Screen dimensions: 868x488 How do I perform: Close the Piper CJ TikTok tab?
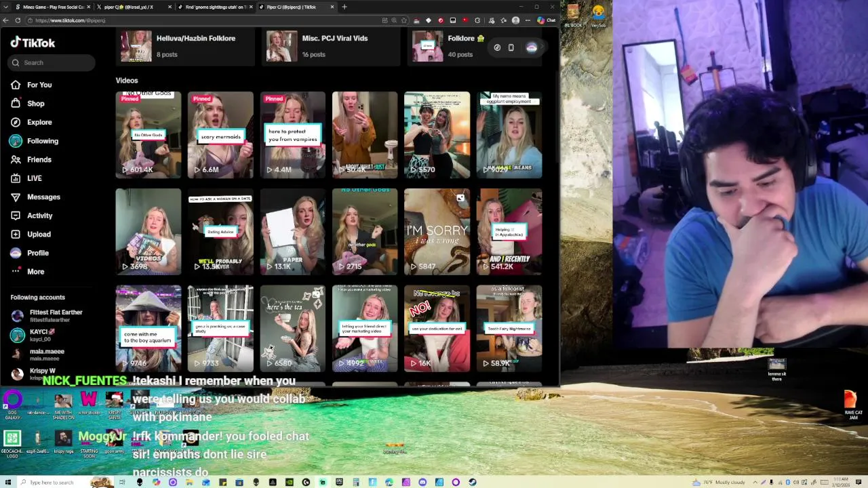tap(332, 7)
